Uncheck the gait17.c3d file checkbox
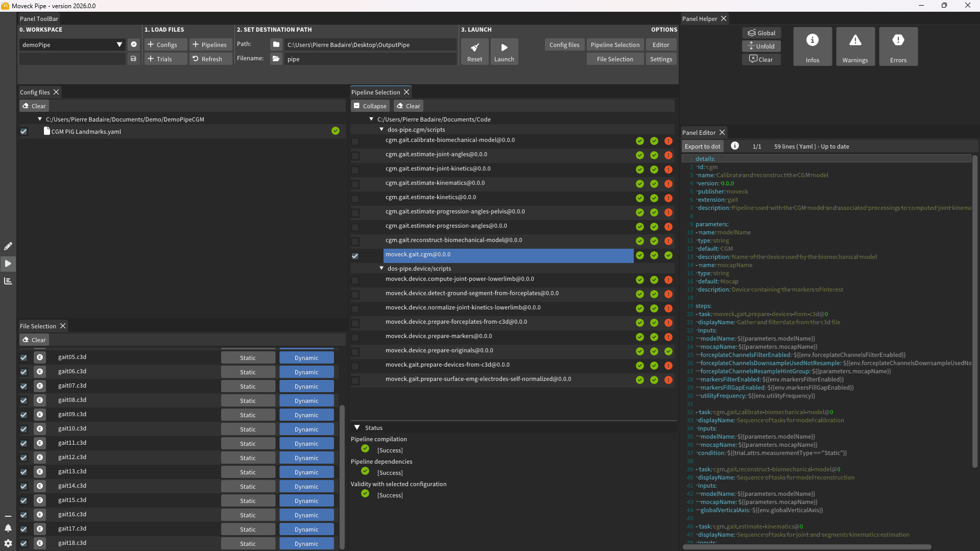Viewport: 980px width, 551px height. pyautogui.click(x=23, y=529)
